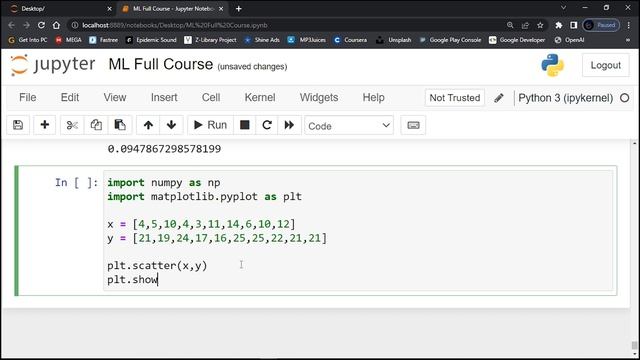Viewport: 640px width, 360px height.
Task: Open the Chrome three-dot menu
Action: (x=629, y=25)
